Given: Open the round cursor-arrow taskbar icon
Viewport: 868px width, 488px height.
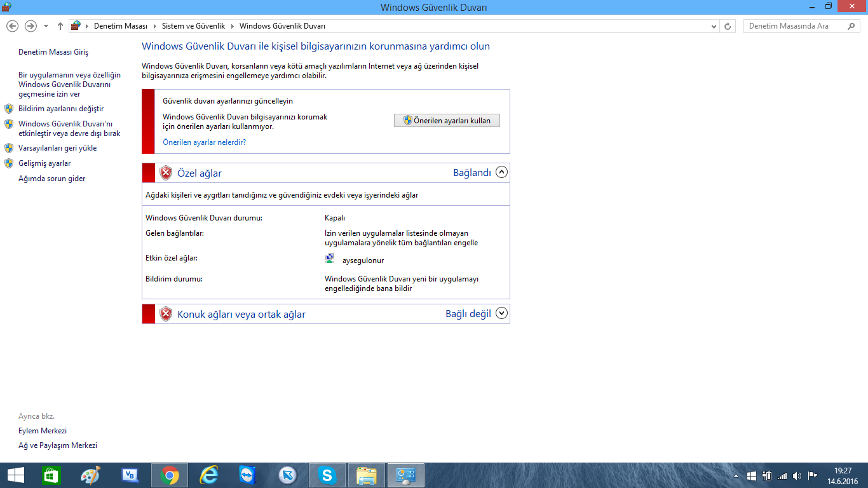Looking at the screenshot, I should [288, 475].
